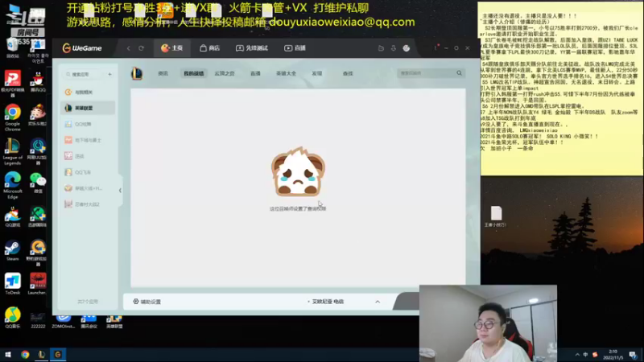This screenshot has height=362, width=644.
Task: Open Microsoft Edge desktop icon
Action: click(x=12, y=185)
